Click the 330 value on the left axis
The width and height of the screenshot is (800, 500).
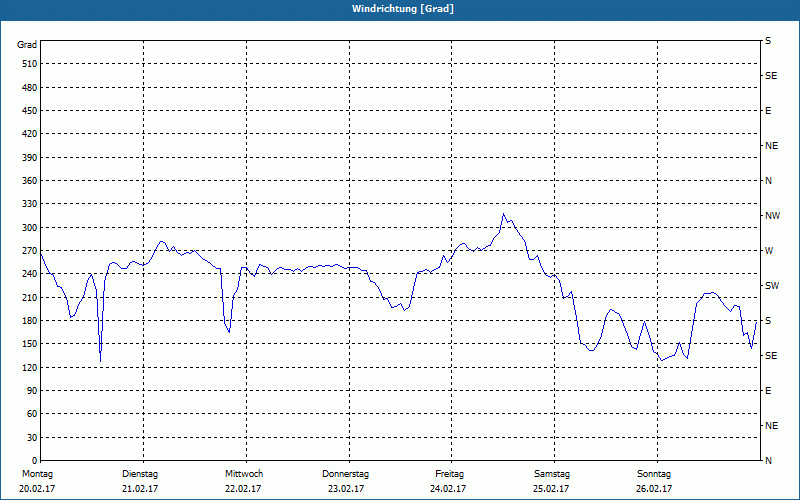point(30,204)
